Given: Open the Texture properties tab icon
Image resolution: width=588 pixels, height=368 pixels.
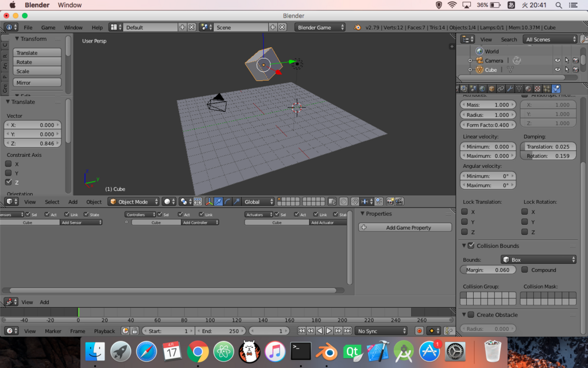Looking at the screenshot, I should tap(537, 89).
